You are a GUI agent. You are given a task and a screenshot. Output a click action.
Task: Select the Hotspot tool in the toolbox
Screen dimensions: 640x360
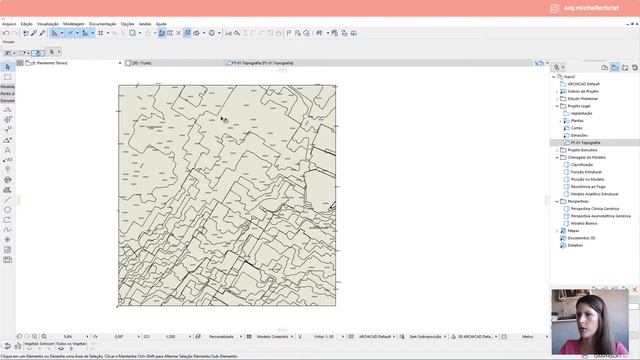pyautogui.click(x=7, y=240)
